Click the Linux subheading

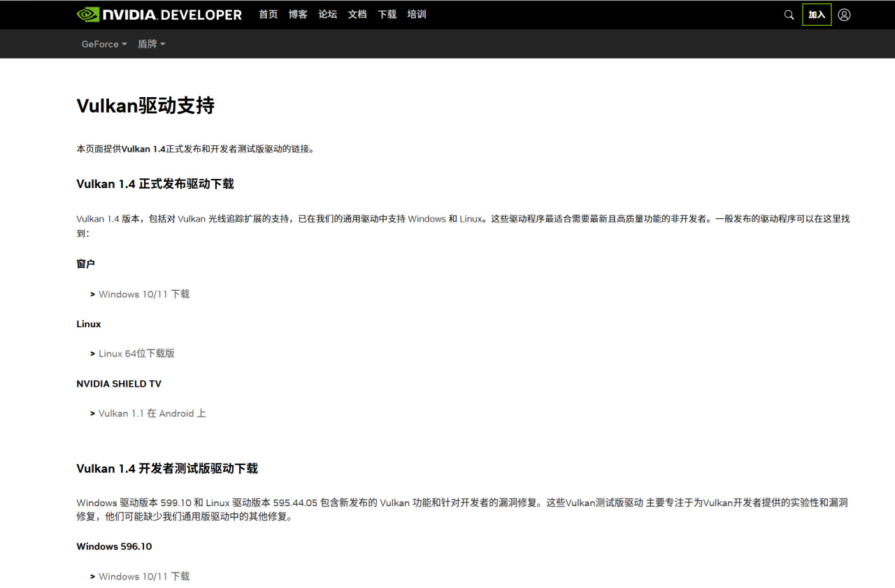(89, 324)
